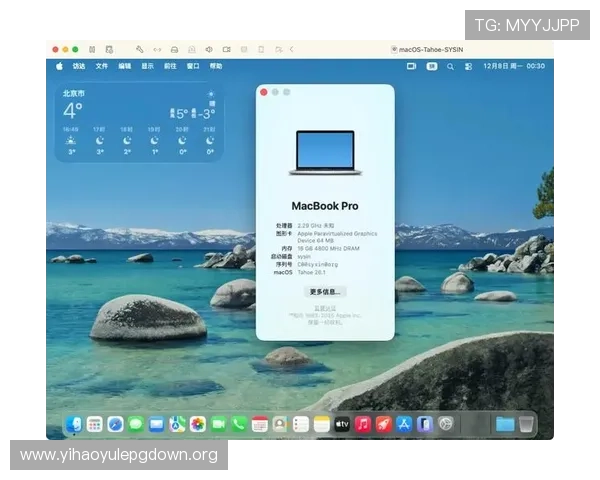Open the 帮助 menu

[216, 66]
